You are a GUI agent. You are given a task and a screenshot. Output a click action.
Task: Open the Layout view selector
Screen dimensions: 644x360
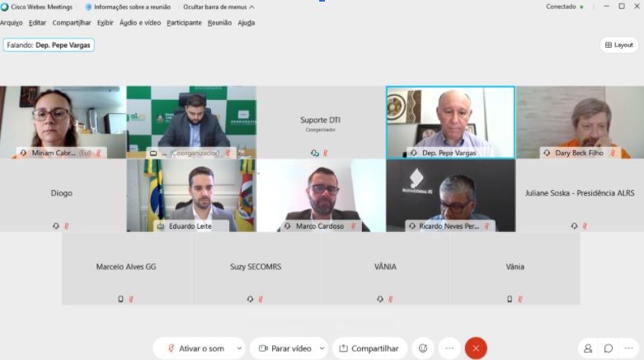tap(619, 45)
